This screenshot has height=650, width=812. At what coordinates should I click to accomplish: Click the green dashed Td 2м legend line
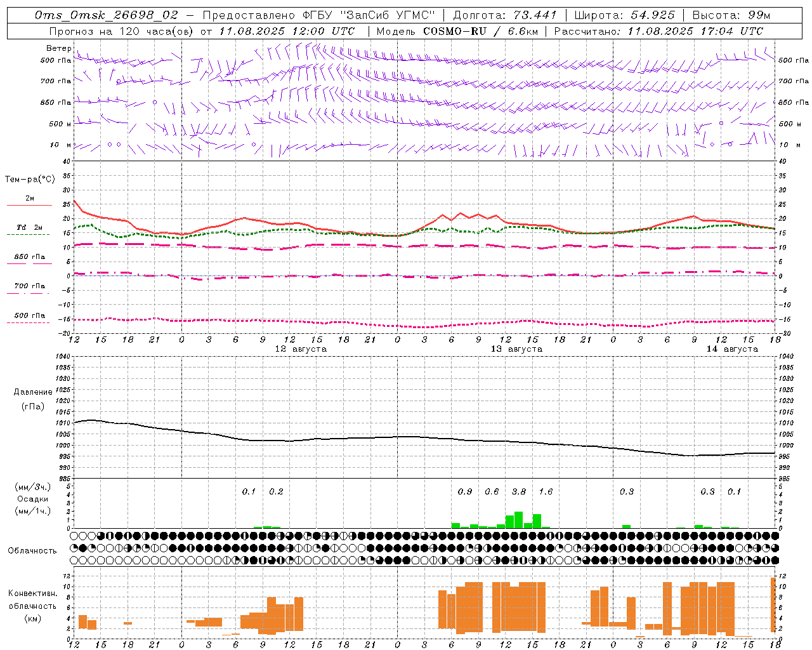[28, 234]
